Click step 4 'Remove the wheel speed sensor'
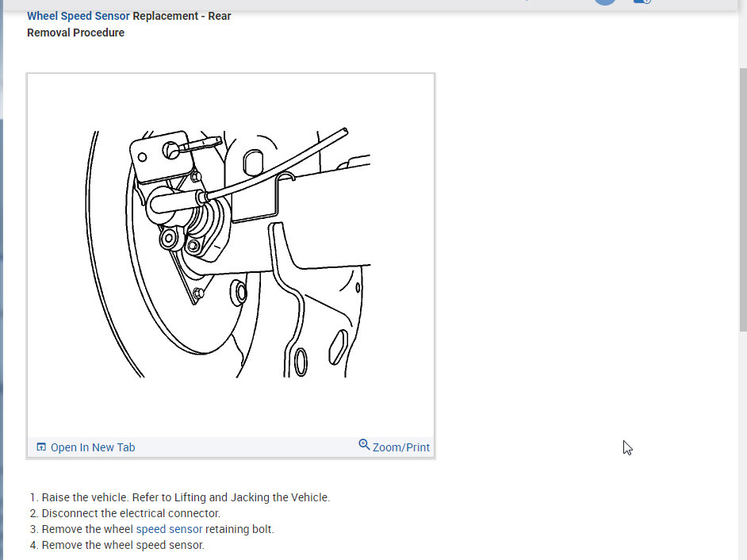 (x=123, y=545)
